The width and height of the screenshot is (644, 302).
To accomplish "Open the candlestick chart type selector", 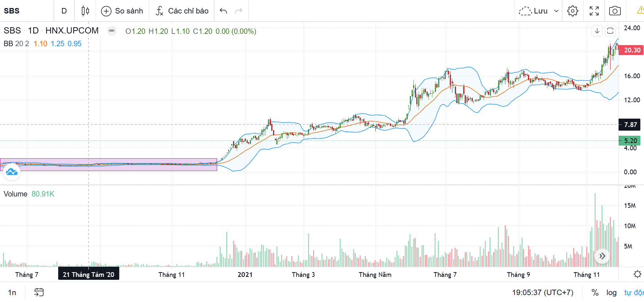I will click(x=85, y=11).
